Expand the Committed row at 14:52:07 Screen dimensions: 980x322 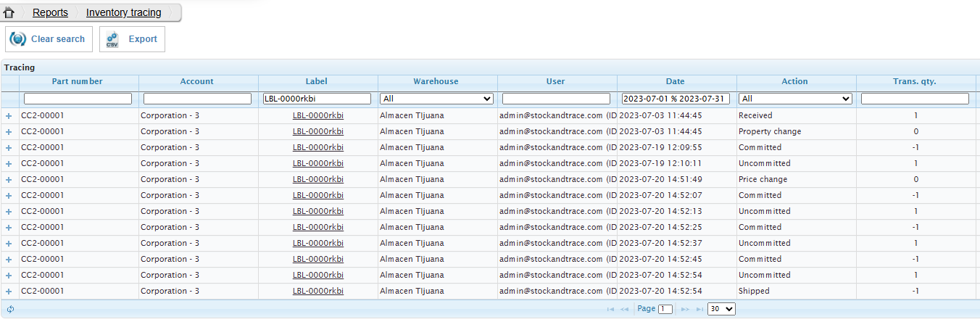[x=9, y=196]
